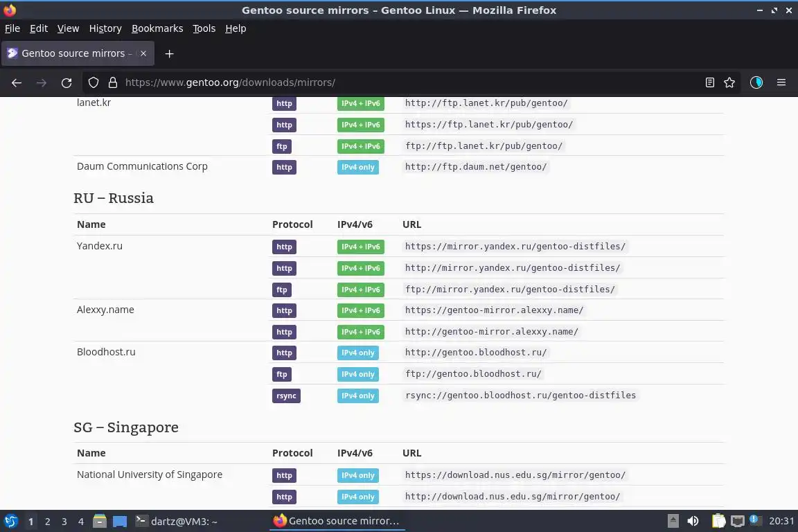Image resolution: width=798 pixels, height=532 pixels.
Task: Select the Gentoo source mirrors tab
Action: [78, 53]
